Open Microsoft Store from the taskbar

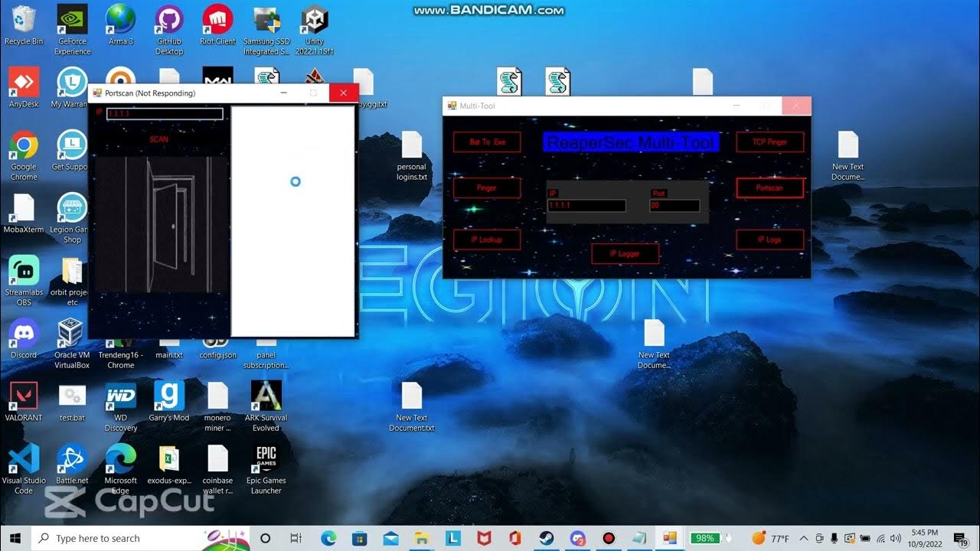pos(359,538)
